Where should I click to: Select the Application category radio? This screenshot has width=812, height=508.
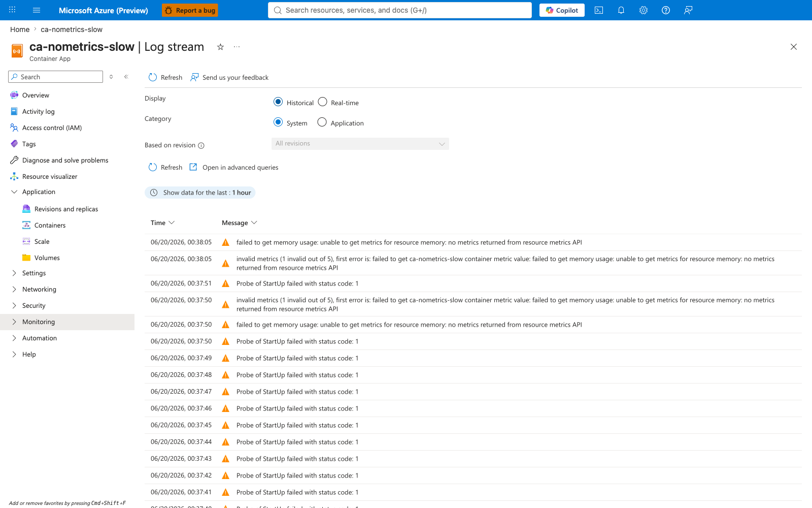pos(322,122)
